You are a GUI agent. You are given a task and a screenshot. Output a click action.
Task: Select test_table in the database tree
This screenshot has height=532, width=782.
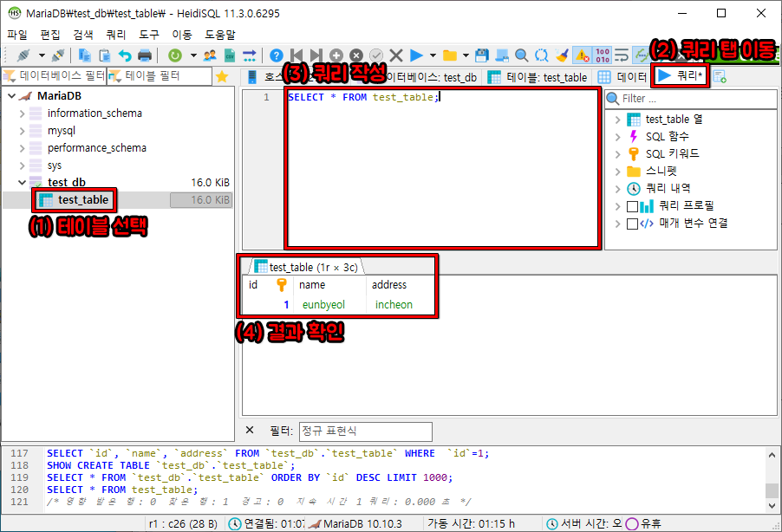pyautogui.click(x=82, y=200)
